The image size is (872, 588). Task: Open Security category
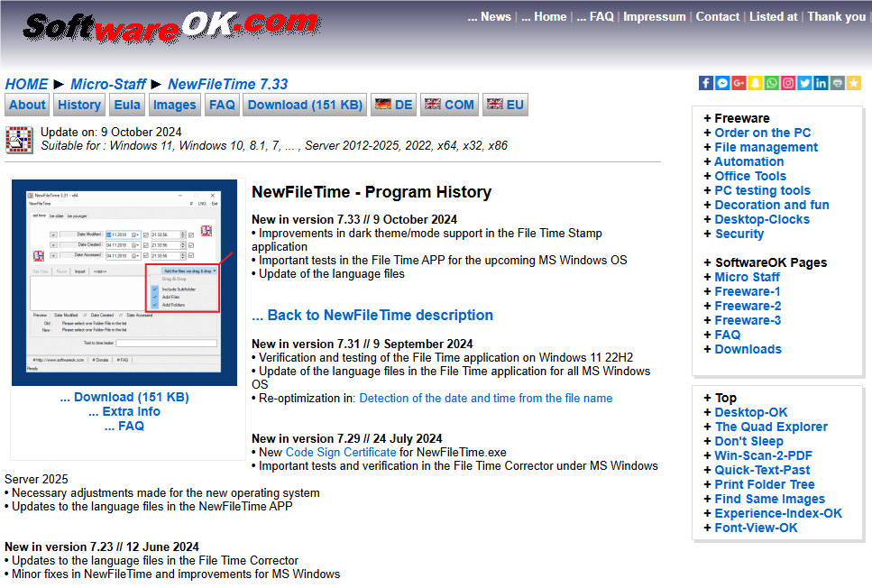click(x=739, y=234)
